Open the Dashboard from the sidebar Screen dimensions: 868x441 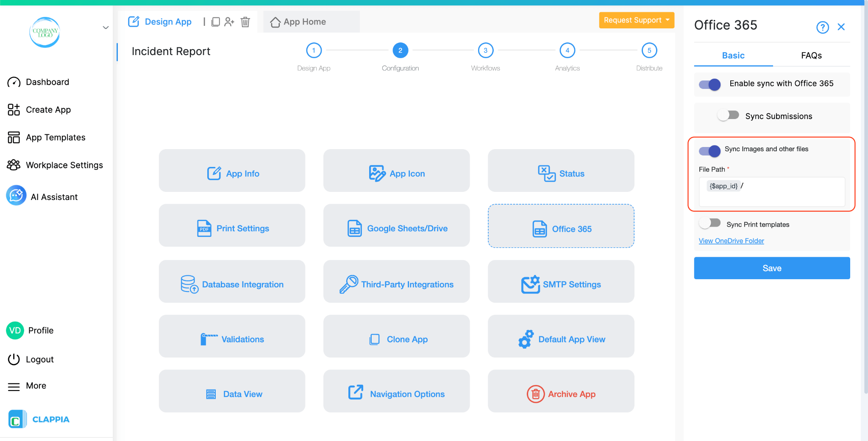tap(47, 82)
